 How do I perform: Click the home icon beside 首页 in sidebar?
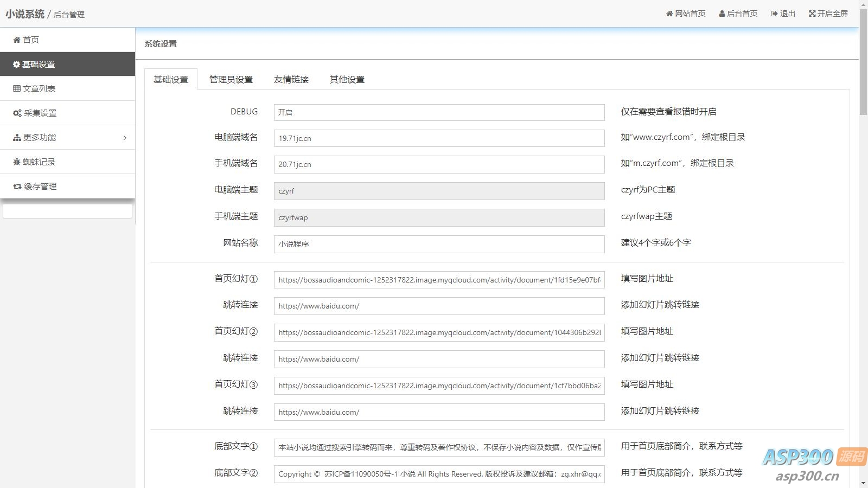17,40
